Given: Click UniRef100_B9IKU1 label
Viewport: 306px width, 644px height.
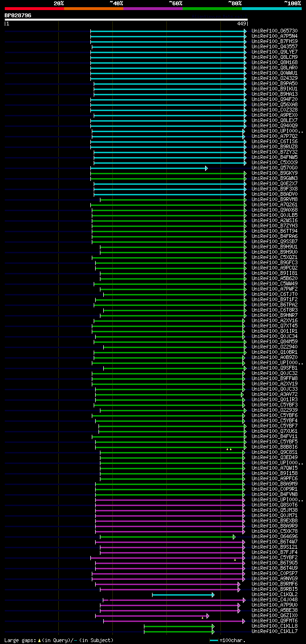Looking at the screenshot, I should [275, 89].
